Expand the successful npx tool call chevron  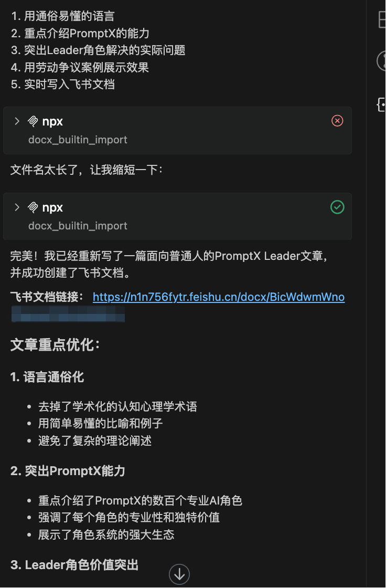(x=17, y=207)
